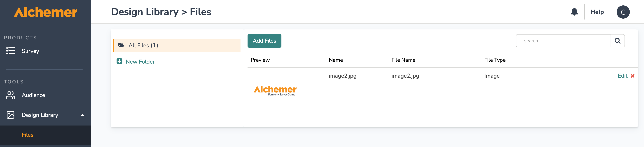Open the Audience tool
The image size is (644, 147).
34,95
